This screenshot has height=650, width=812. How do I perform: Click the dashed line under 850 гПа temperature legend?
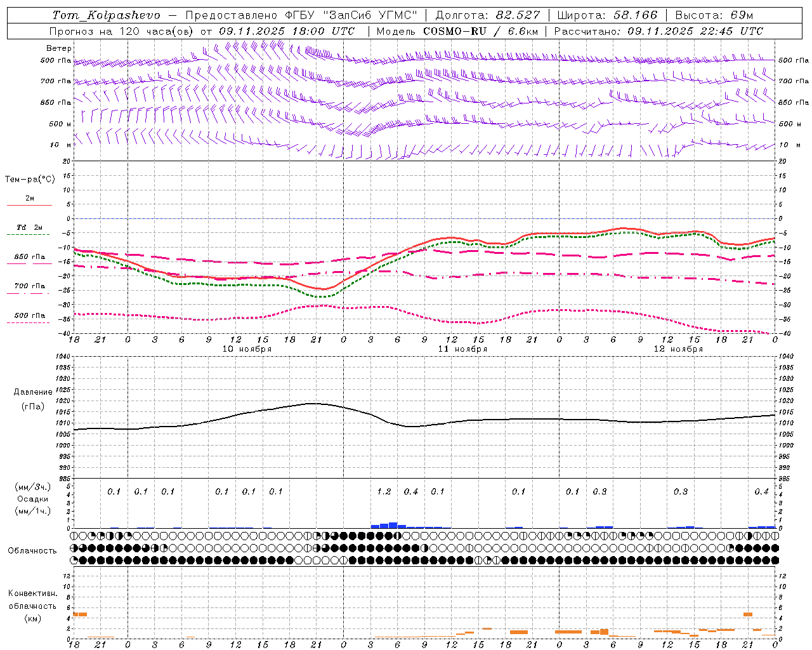(29, 264)
